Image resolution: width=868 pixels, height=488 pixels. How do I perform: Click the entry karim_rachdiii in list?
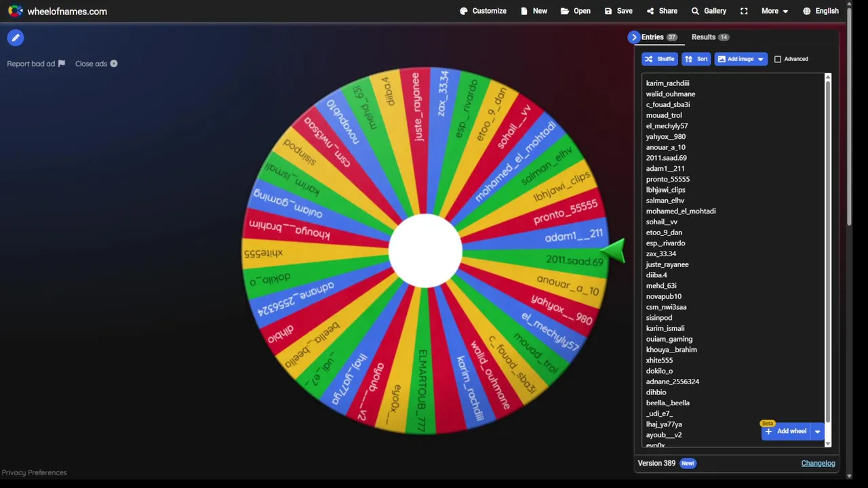(x=667, y=83)
